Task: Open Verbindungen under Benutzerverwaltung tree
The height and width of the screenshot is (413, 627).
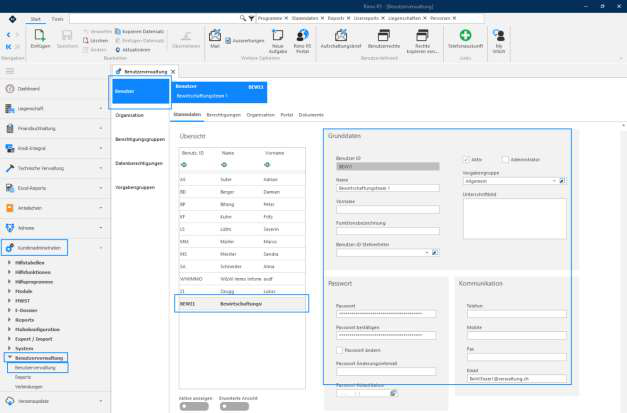Action: tap(28, 387)
